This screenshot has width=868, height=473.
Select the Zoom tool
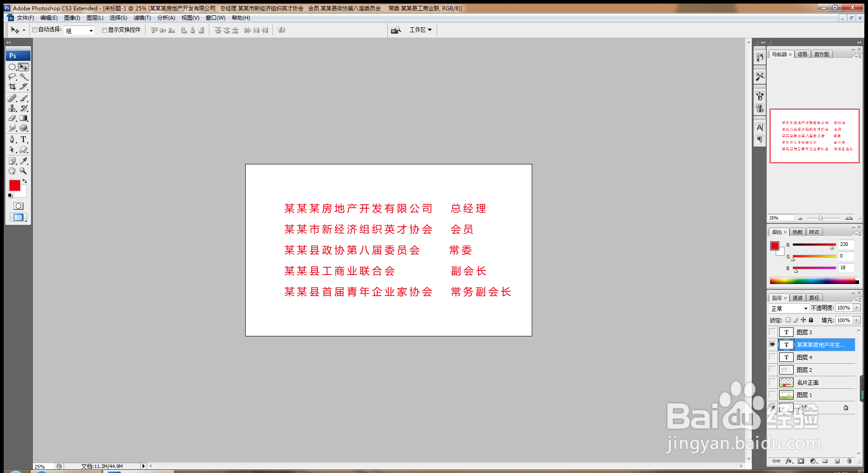pos(24,171)
